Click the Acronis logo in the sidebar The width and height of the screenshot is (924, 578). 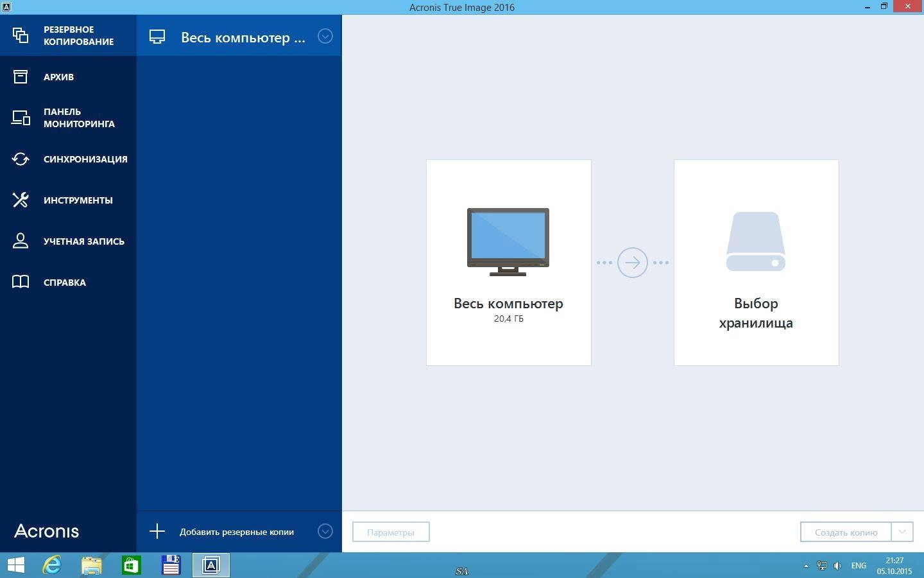[47, 531]
